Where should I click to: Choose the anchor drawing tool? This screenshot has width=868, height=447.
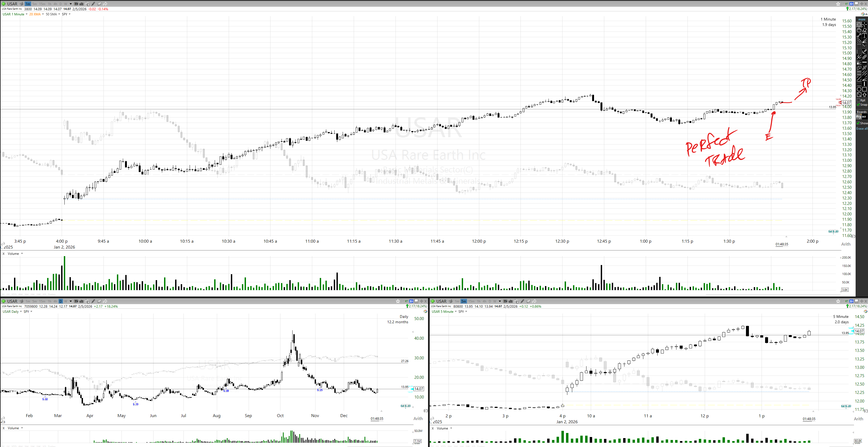pos(864,51)
